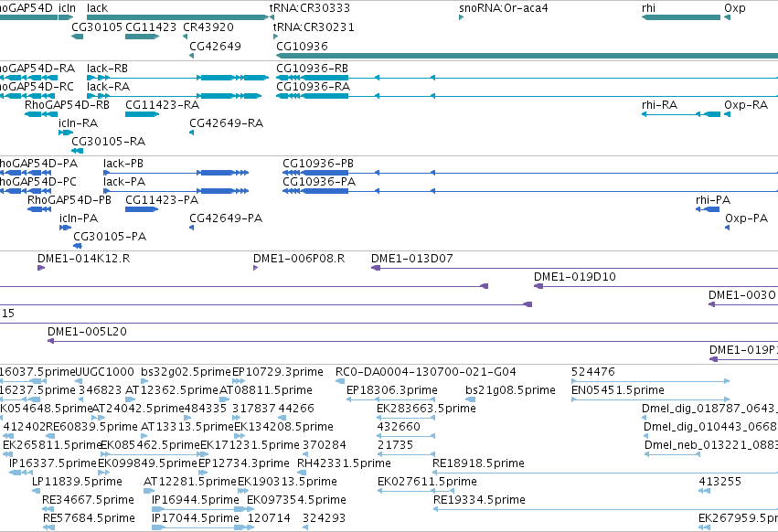Click the RhoGAP54D-PB protein label
The width and height of the screenshot is (778, 532).
69,200
